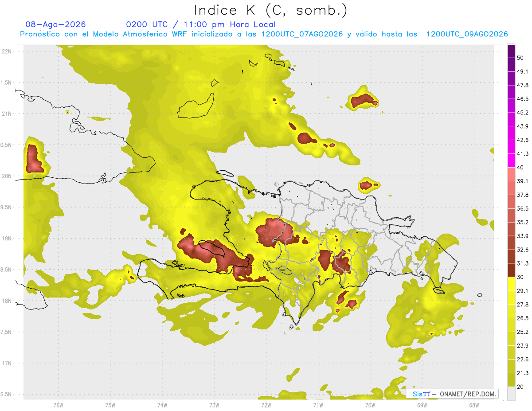532x411 pixels.
Task: Click the "72W" longitude label
Action: [x=266, y=405]
